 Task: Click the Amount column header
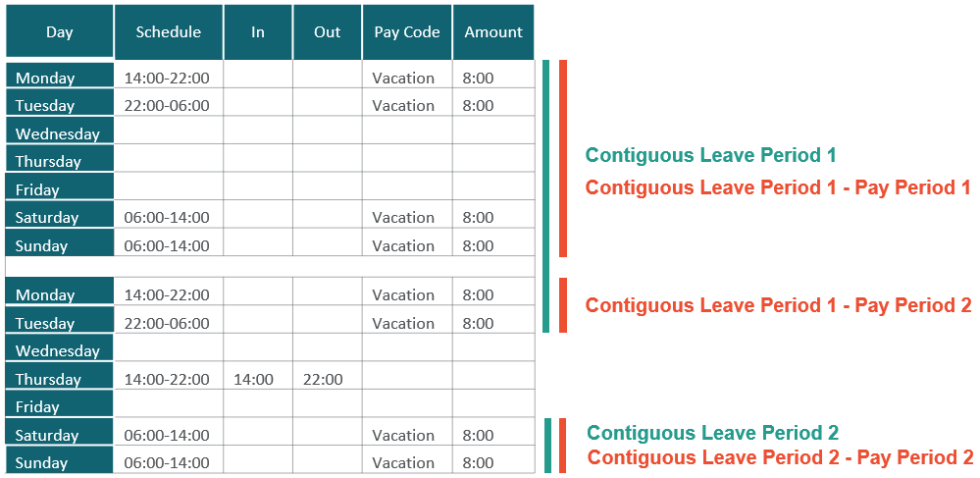pyautogui.click(x=493, y=32)
